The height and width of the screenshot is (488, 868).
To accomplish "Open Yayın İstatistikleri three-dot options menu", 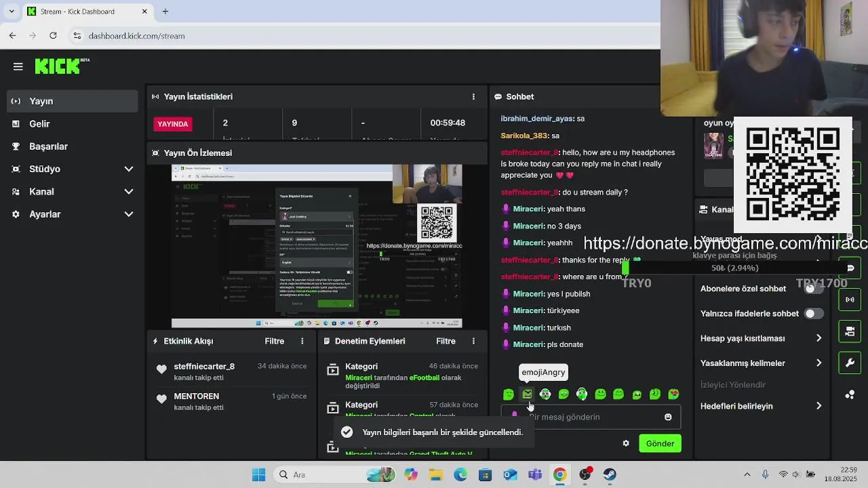I will pos(473,97).
